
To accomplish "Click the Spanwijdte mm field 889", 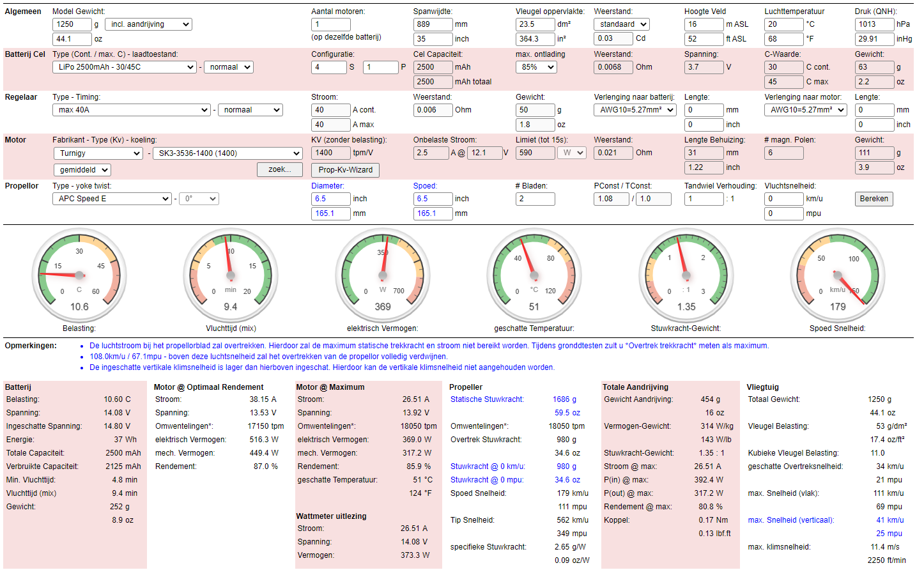I will [x=433, y=24].
